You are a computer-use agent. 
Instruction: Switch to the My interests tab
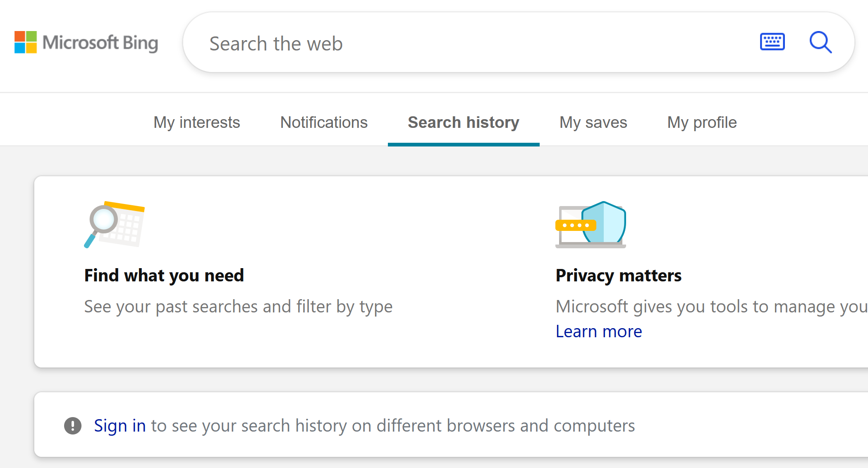pyautogui.click(x=196, y=122)
